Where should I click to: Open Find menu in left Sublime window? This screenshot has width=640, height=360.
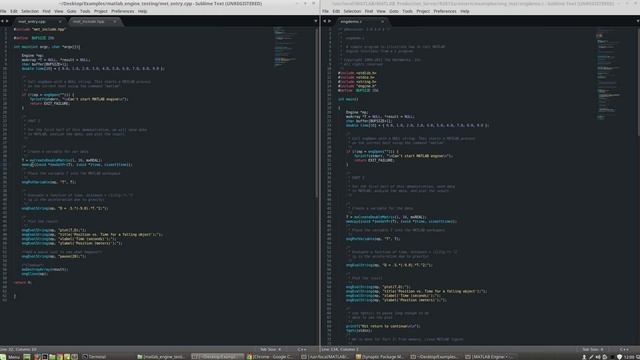[47, 11]
